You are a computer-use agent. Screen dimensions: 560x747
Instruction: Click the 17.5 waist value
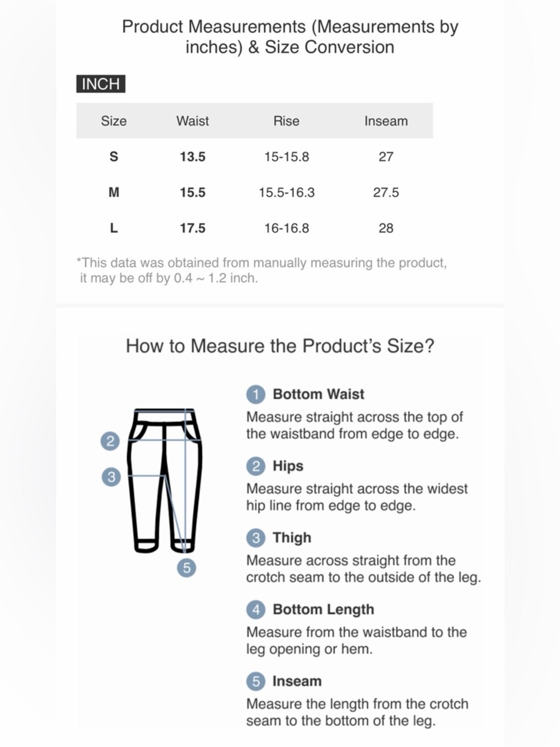[193, 229]
